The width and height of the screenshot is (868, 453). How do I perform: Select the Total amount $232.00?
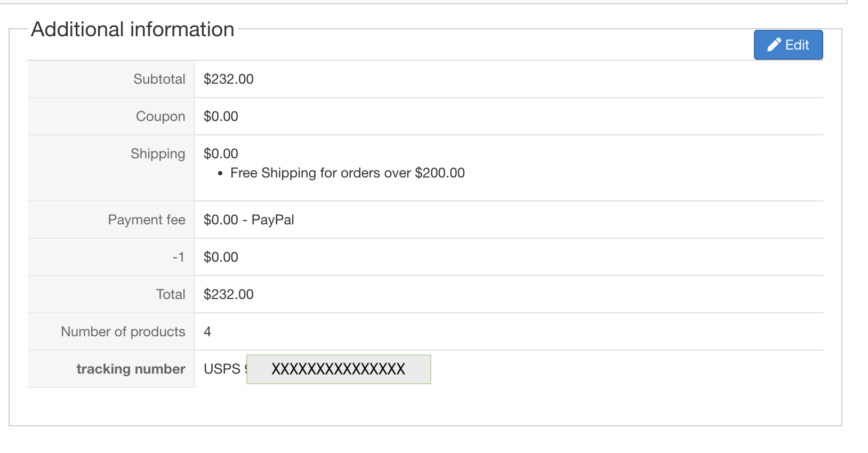pos(229,294)
